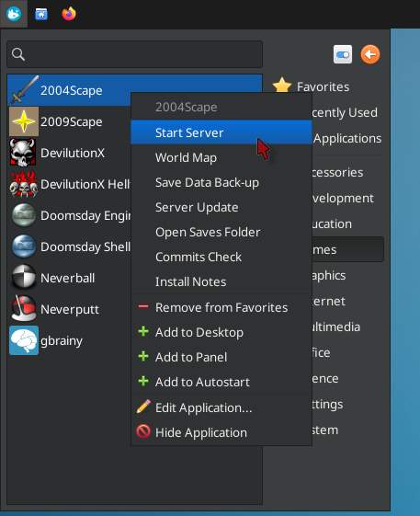The image size is (420, 516).
Task: Select Add to Panel
Action: [x=221, y=357]
